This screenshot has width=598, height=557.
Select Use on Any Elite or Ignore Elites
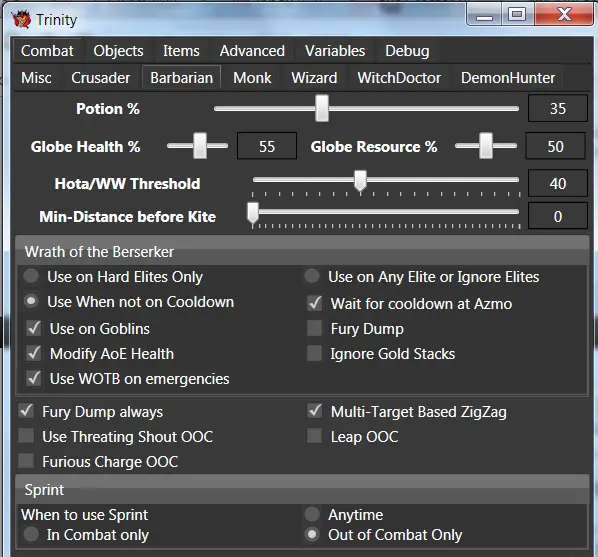point(312,276)
